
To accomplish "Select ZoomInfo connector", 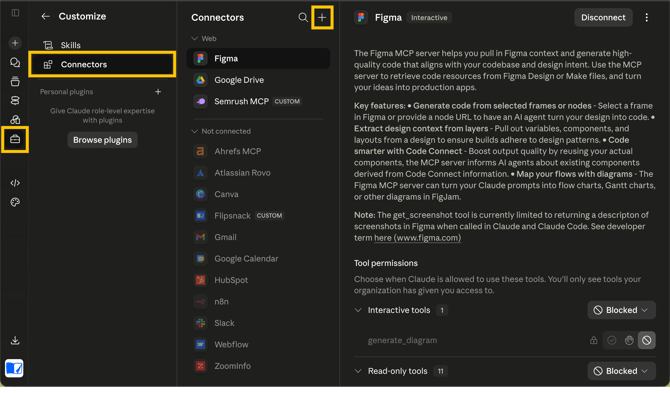I will (x=258, y=366).
